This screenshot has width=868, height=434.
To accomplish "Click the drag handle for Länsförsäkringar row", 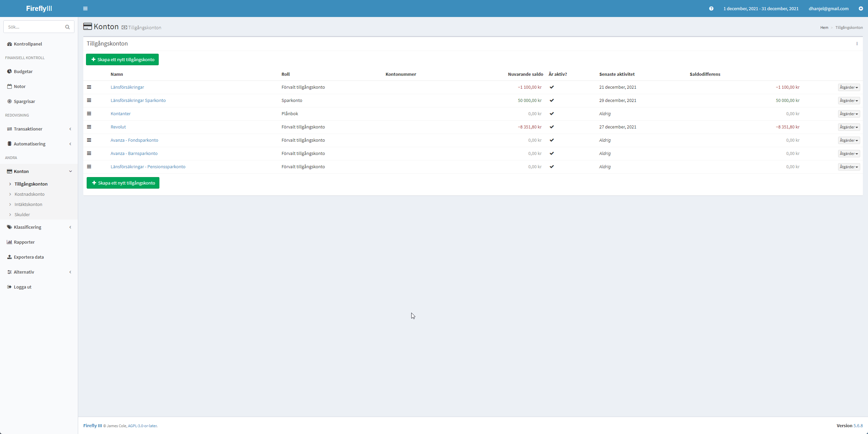I will pos(89,87).
